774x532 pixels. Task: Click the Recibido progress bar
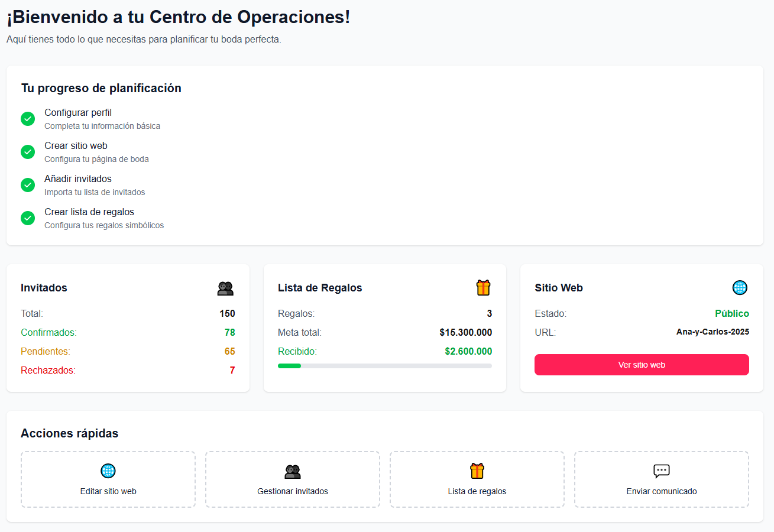(384, 365)
